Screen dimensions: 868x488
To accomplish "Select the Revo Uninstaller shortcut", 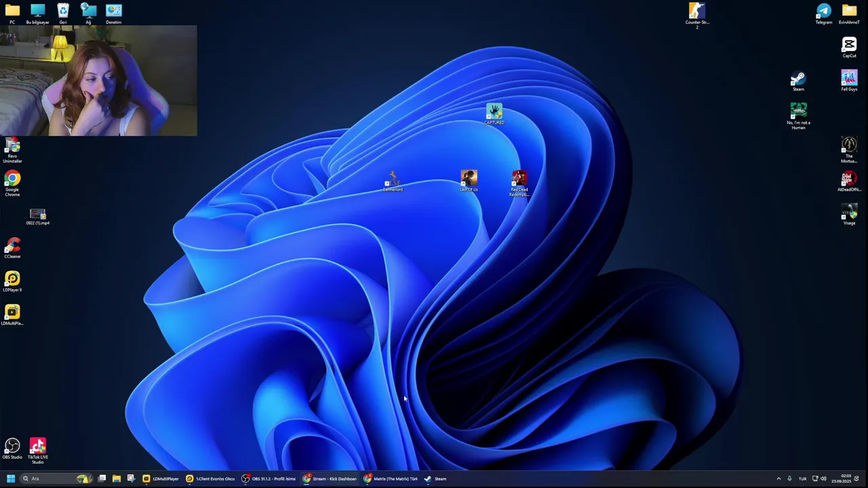I will (12, 150).
